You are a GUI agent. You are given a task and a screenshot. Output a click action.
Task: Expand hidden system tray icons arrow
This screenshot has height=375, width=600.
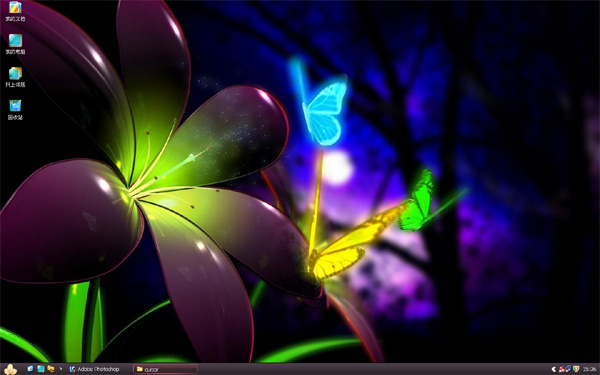pos(554,369)
